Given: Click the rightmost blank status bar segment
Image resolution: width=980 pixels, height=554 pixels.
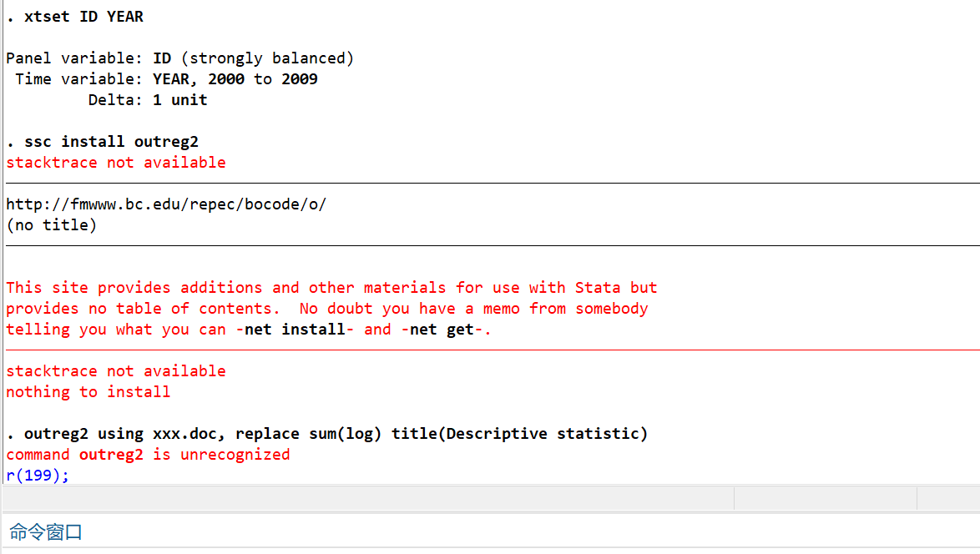Looking at the screenshot, I should pos(948,499).
